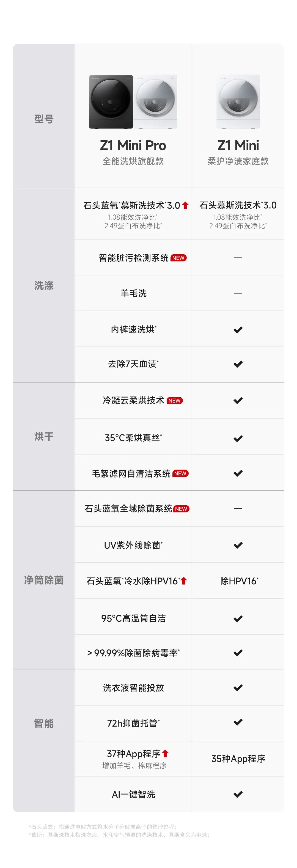Click the NEW badge beside 石头蓝氧全域除菌系统

(x=181, y=509)
